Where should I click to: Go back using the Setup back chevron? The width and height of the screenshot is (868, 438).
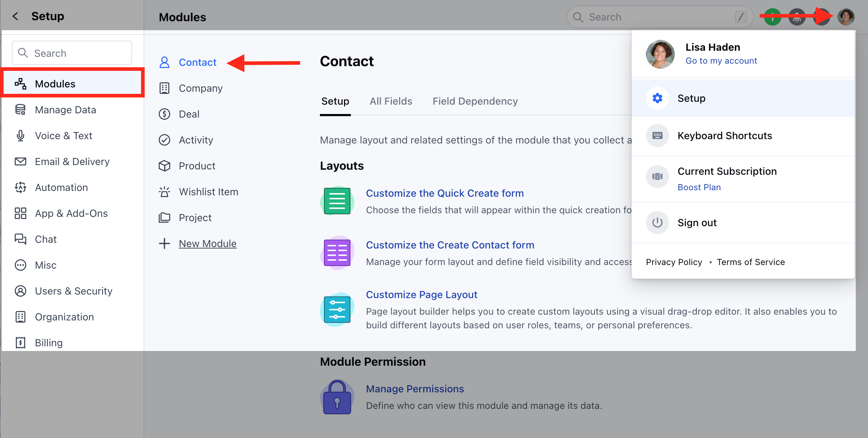pyautogui.click(x=15, y=16)
